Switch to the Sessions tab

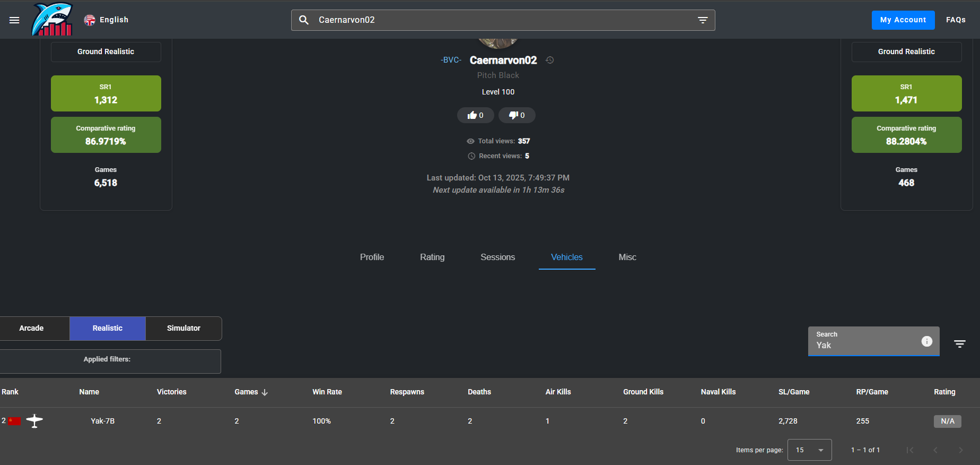[x=497, y=257]
